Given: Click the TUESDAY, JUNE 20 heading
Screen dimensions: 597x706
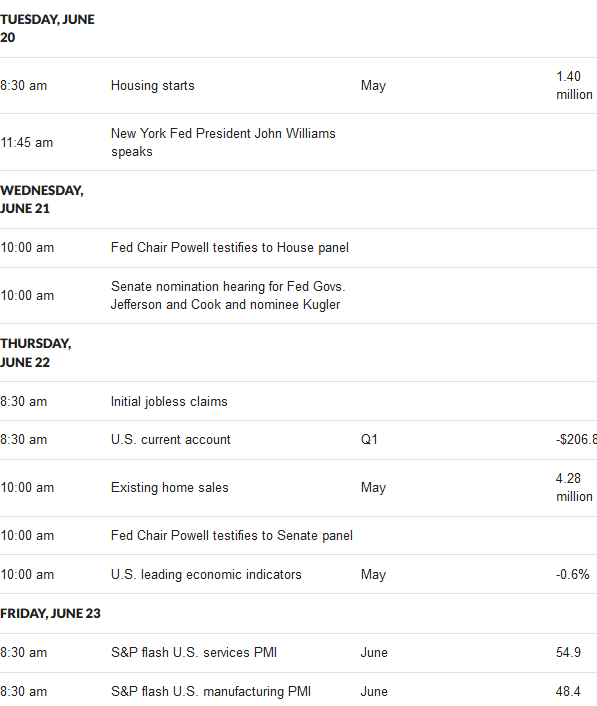Looking at the screenshot, I should [x=47, y=28].
